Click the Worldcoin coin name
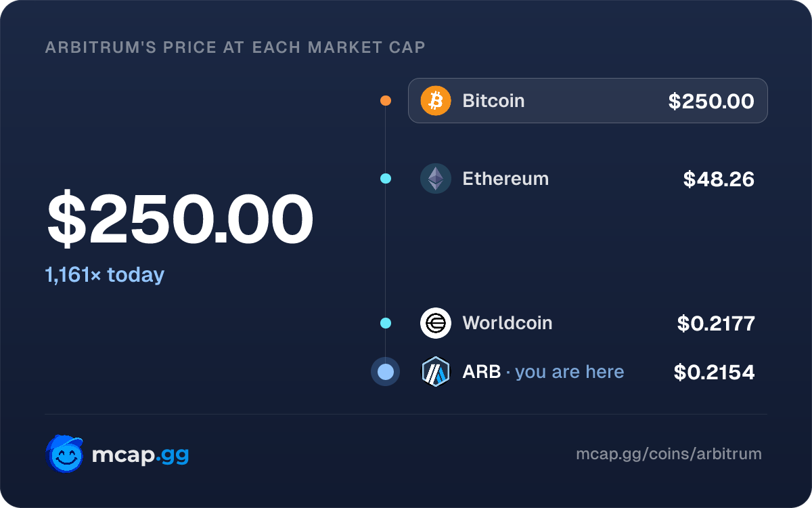Viewport: 812px width, 508px height. point(507,323)
